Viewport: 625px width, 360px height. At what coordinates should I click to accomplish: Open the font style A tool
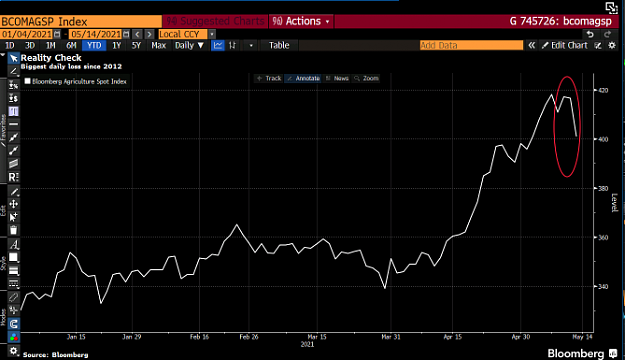click(x=14, y=244)
